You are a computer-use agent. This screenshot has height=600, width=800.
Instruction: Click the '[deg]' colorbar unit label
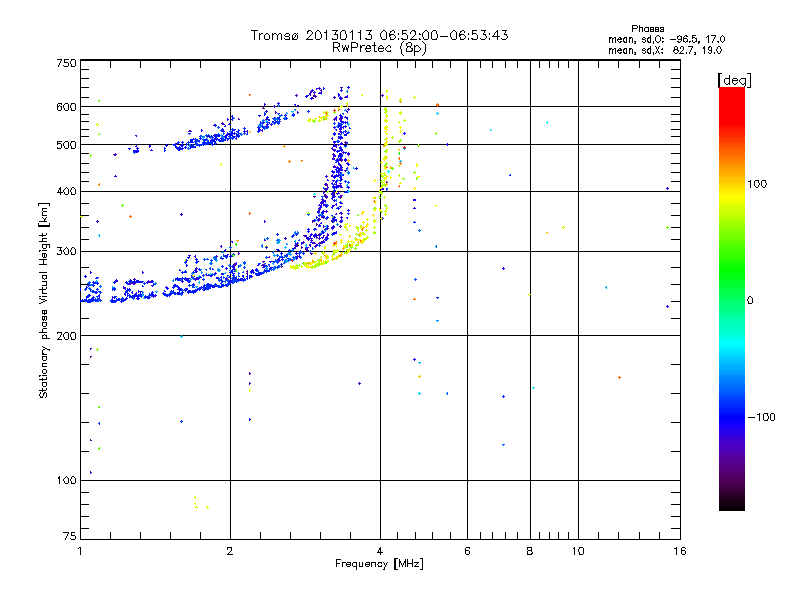pyautogui.click(x=734, y=80)
